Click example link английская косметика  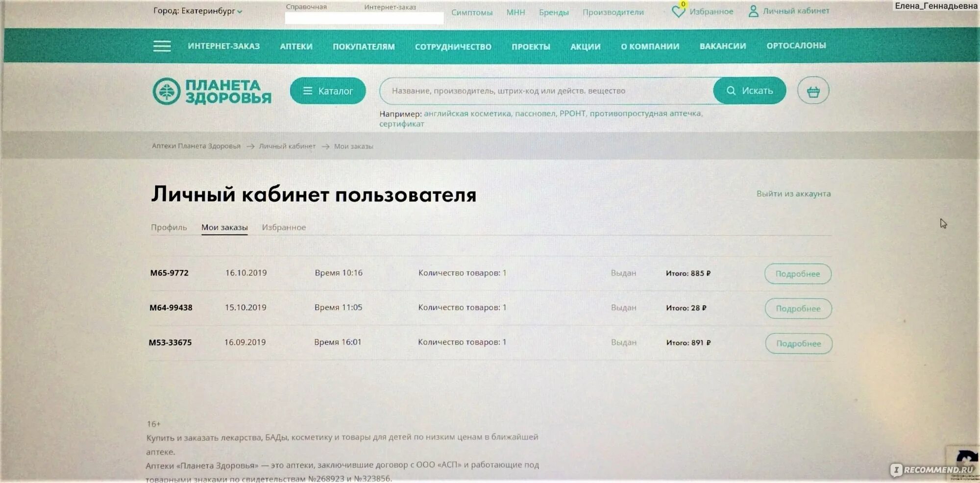point(467,114)
